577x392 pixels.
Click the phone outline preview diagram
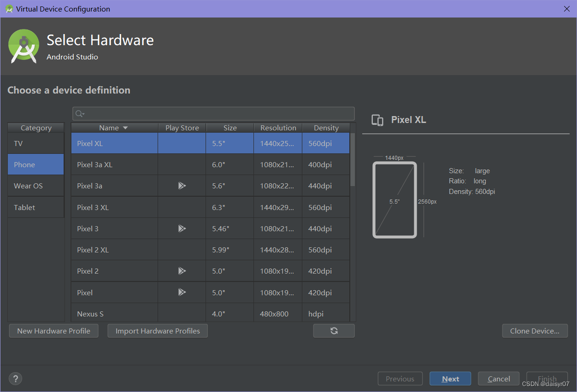(394, 200)
